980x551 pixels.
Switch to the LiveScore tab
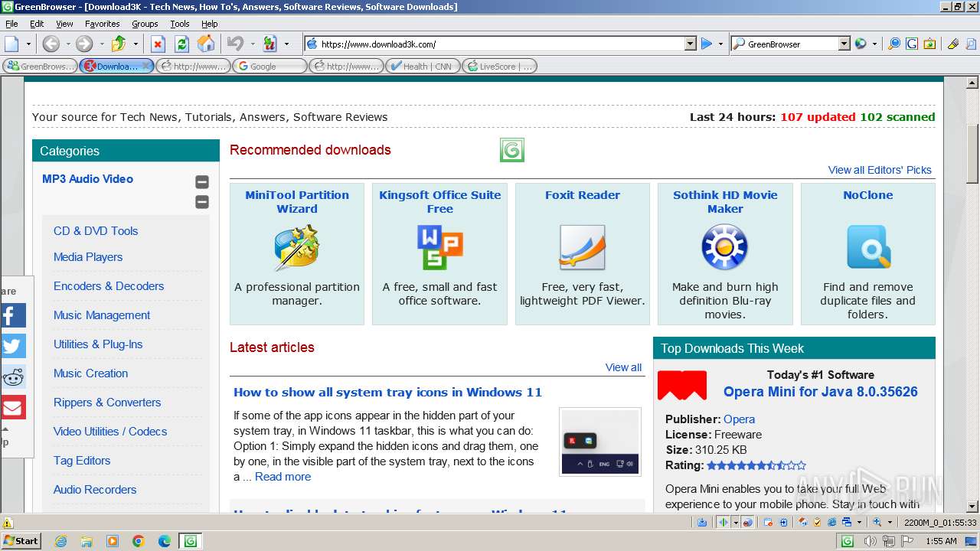coord(499,67)
